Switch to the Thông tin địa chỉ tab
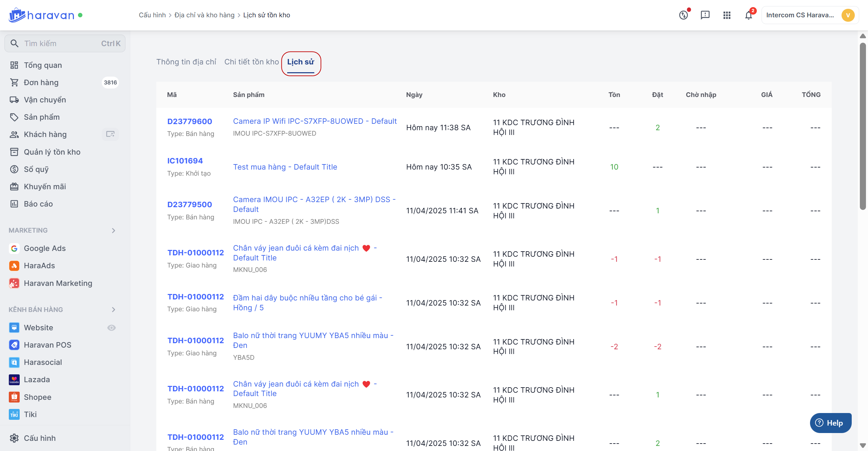Viewport: 868px width, 451px height. coord(186,62)
